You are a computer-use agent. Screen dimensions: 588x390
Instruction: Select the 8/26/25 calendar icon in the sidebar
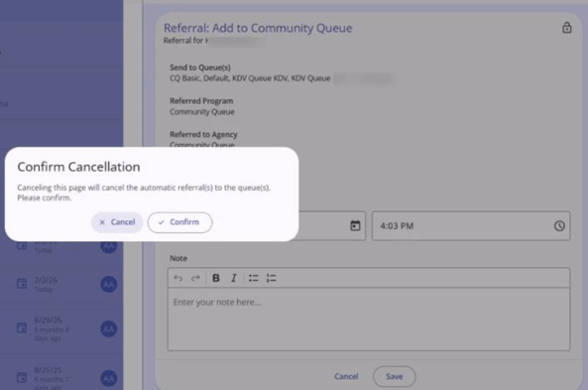coord(22,377)
